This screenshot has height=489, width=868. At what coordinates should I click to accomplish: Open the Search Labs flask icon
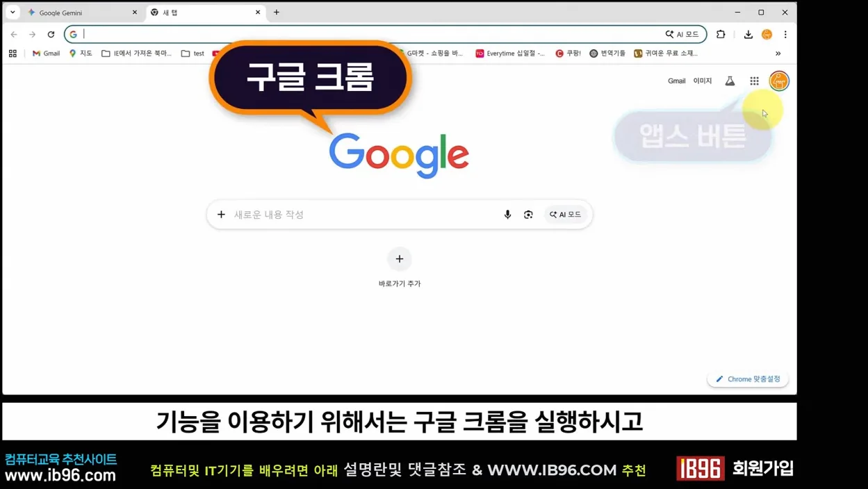click(730, 81)
